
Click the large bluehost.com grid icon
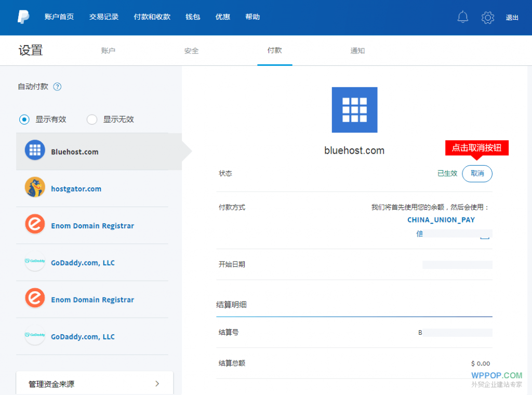coord(354,110)
